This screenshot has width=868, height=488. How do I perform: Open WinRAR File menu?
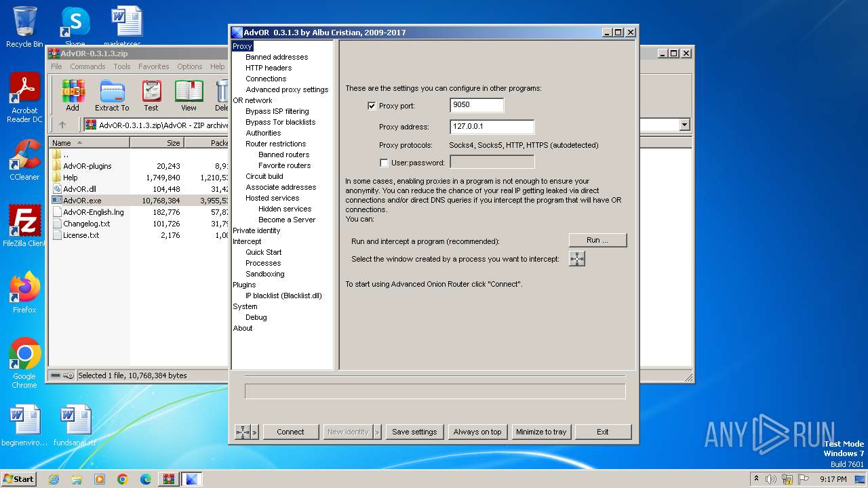(x=56, y=66)
